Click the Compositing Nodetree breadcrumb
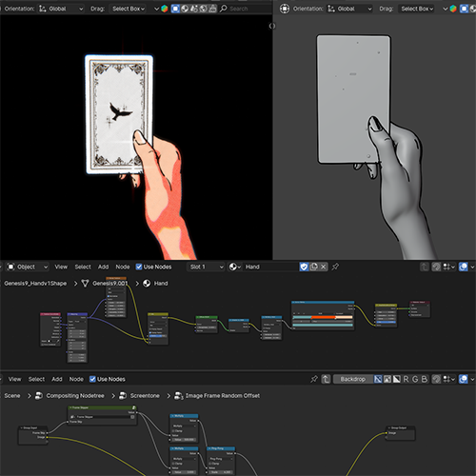Screen dimensions: 476x476 tap(75, 396)
